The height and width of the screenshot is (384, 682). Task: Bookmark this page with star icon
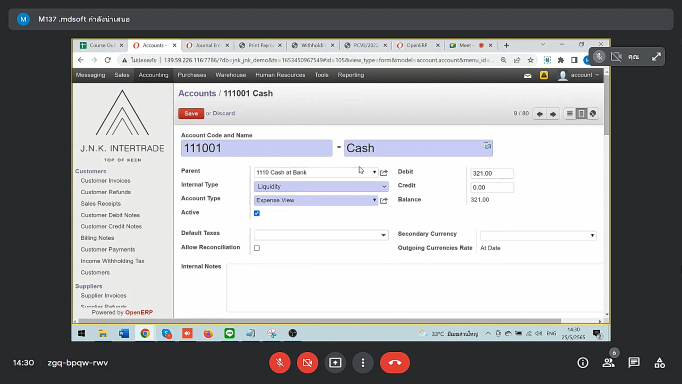click(x=530, y=60)
